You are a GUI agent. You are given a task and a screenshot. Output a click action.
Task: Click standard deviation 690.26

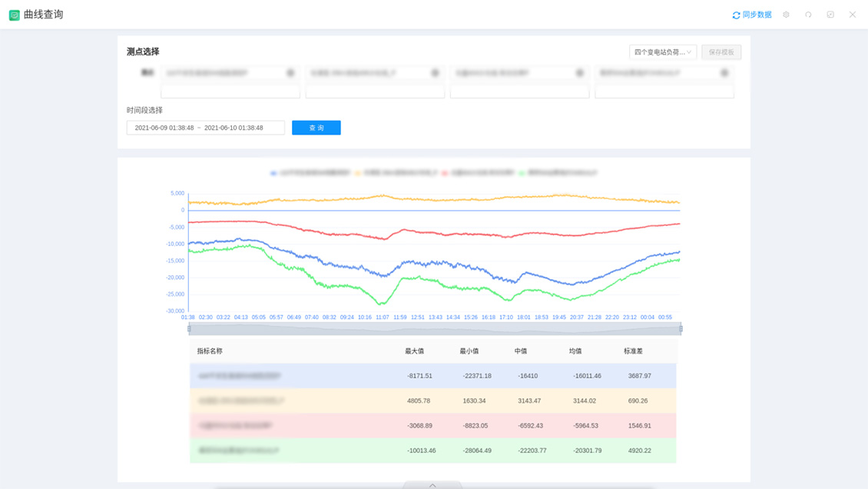pyautogui.click(x=638, y=401)
